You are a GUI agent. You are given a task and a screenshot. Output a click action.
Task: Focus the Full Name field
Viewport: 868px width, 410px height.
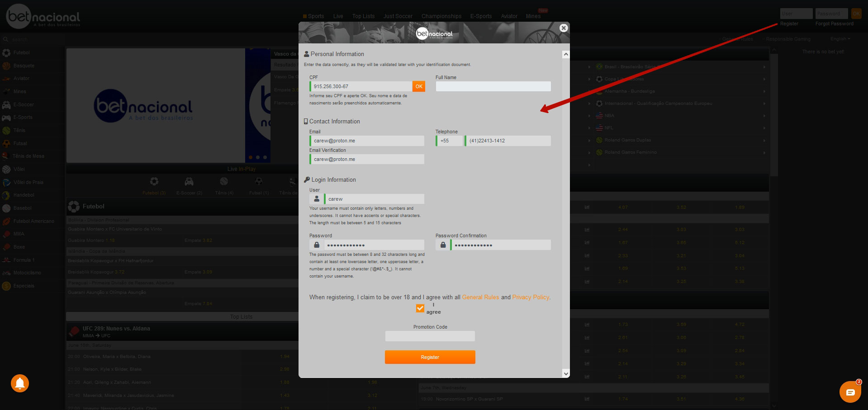click(493, 86)
